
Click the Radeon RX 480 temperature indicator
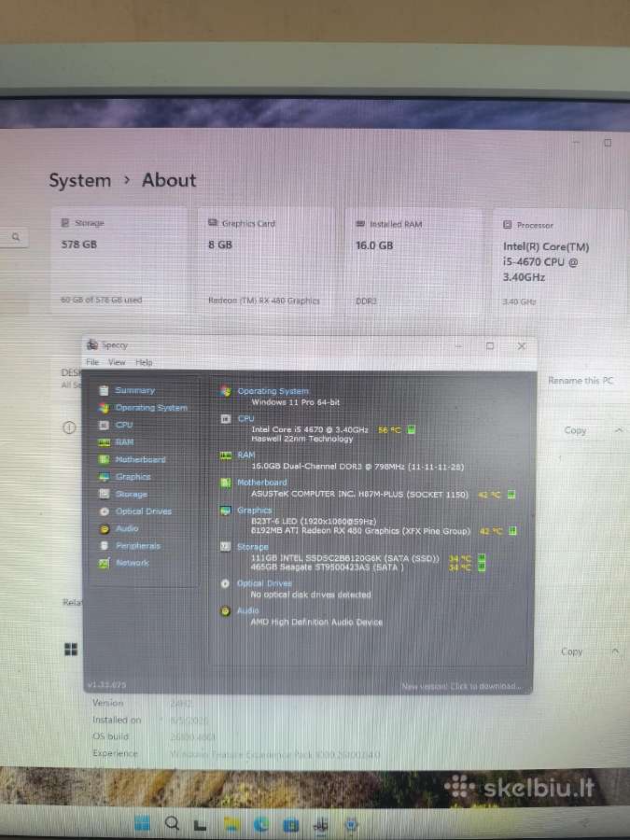point(489,531)
